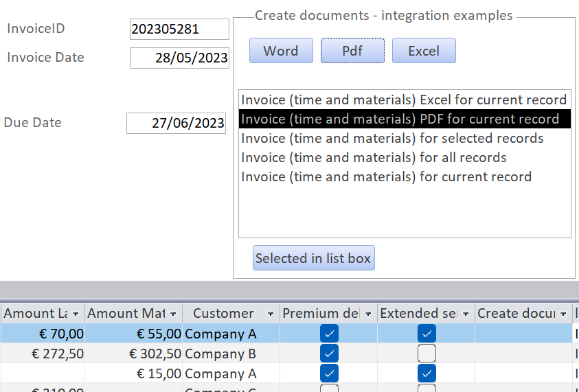579x392 pixels.
Task: Open Amount La column filter dropdown
Action: click(76, 314)
